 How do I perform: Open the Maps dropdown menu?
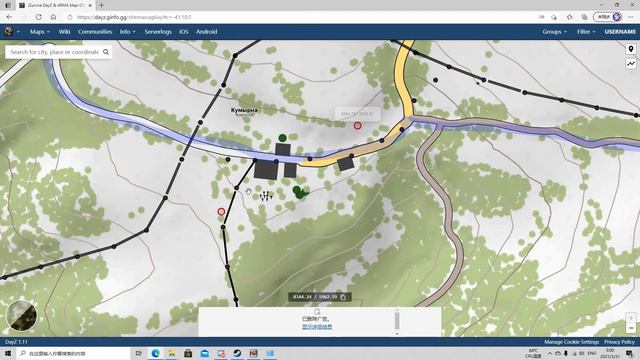point(40,32)
